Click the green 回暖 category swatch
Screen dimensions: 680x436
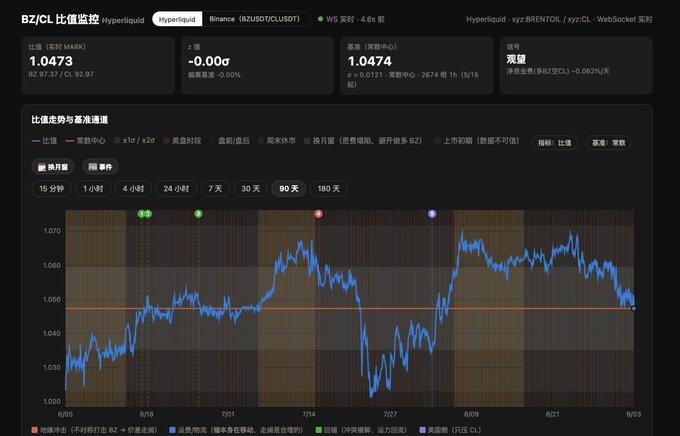pos(319,430)
